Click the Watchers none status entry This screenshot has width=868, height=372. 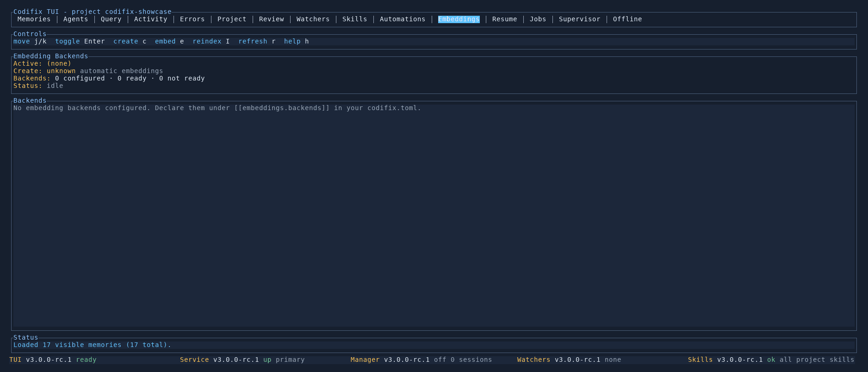[x=569, y=360]
